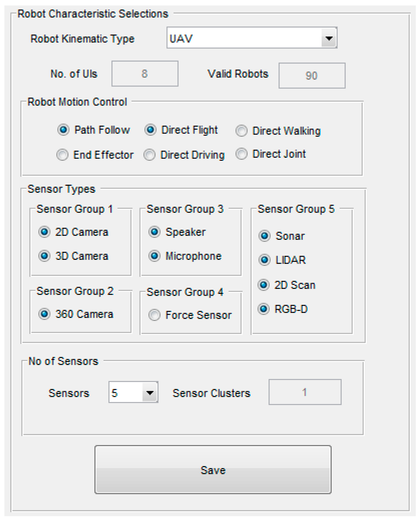420x521 pixels.
Task: Click the Valid Robots value field
Action: [x=312, y=75]
